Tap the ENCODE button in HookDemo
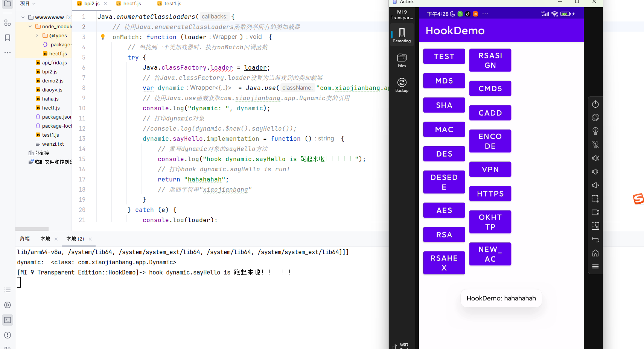This screenshot has width=644, height=349. tap(490, 141)
